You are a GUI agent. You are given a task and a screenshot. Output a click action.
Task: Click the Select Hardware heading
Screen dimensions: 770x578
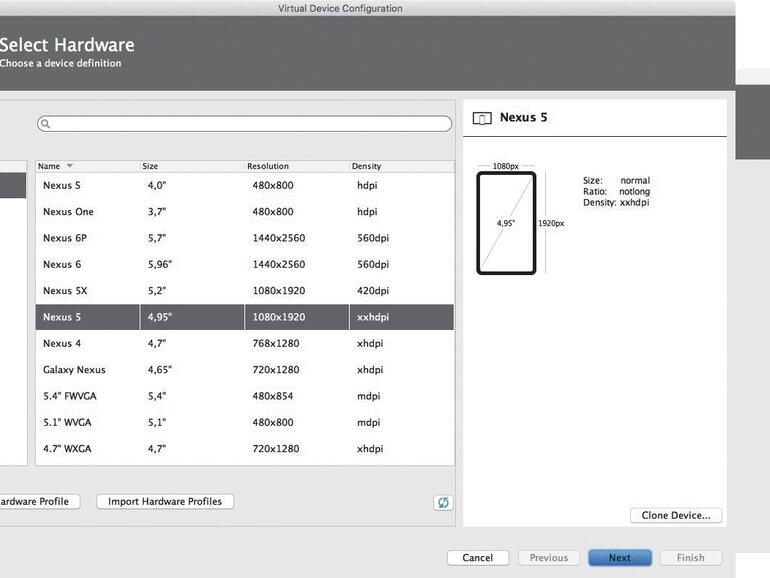(x=67, y=45)
